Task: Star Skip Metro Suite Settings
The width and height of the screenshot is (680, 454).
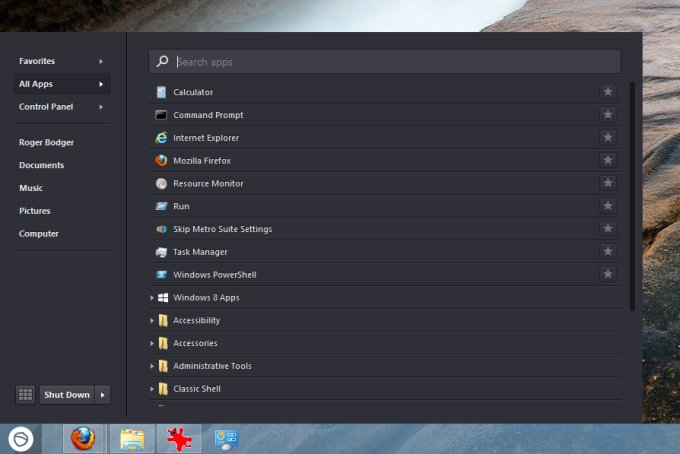Action: 608,229
